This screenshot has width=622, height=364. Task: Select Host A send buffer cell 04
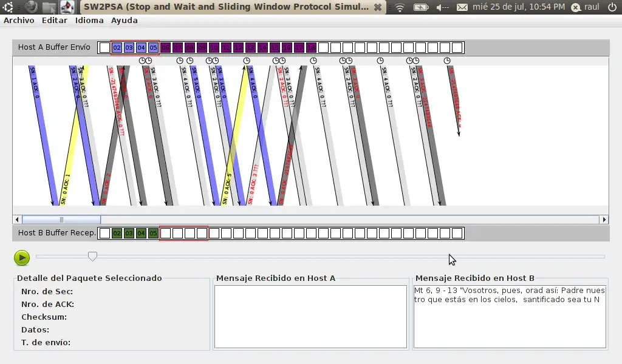pos(141,47)
